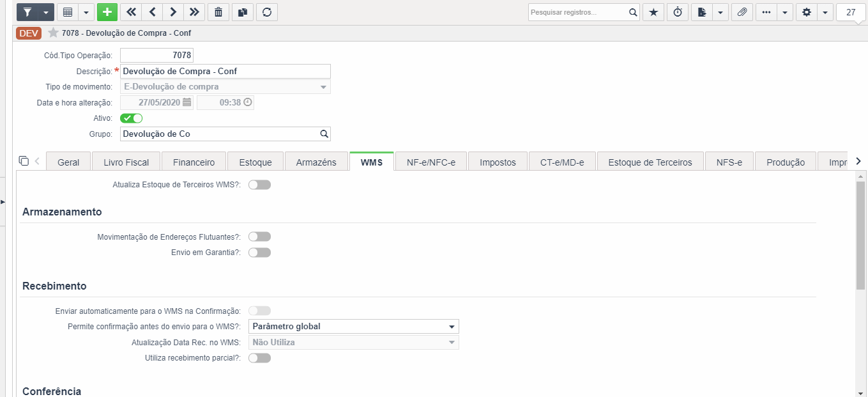Switch to the Estoque tab
The image size is (868, 397).
point(255,162)
